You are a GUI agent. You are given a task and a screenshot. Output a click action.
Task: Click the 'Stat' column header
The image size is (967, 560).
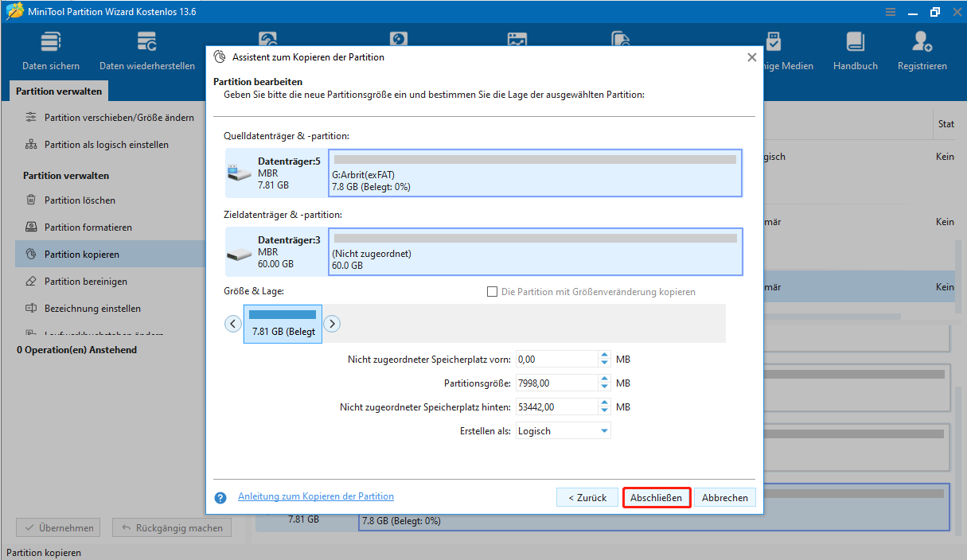point(946,124)
